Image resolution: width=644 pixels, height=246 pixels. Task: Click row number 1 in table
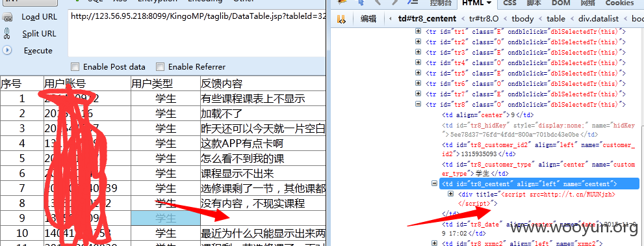[21, 99]
